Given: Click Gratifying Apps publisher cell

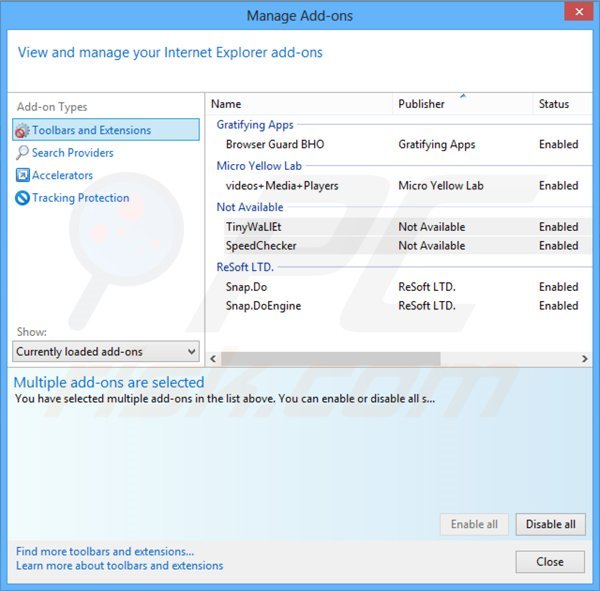Looking at the screenshot, I should (437, 144).
